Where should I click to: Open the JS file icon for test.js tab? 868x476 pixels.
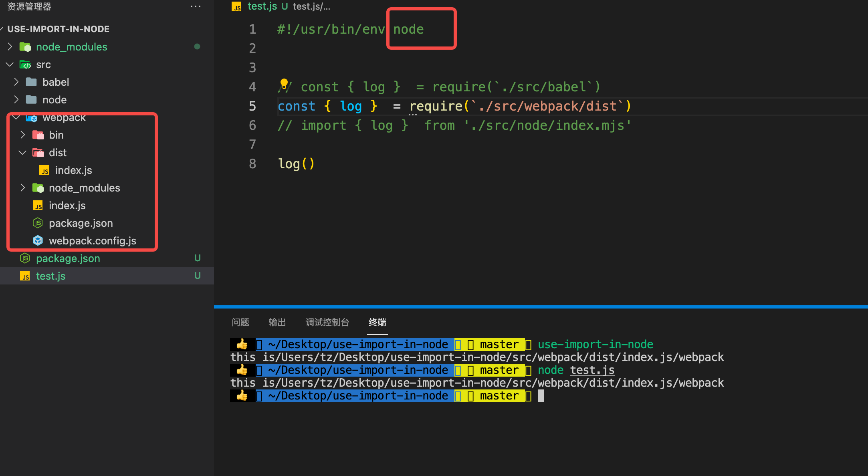(236, 6)
